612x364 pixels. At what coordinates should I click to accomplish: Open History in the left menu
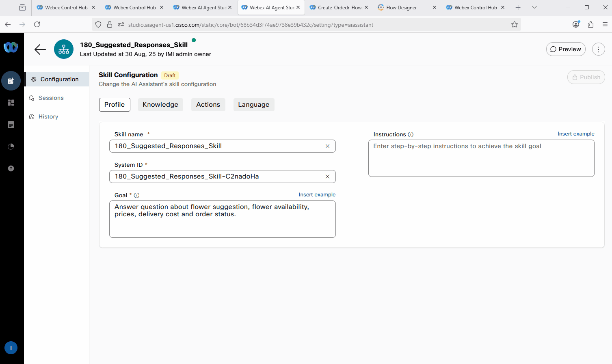[x=48, y=117]
